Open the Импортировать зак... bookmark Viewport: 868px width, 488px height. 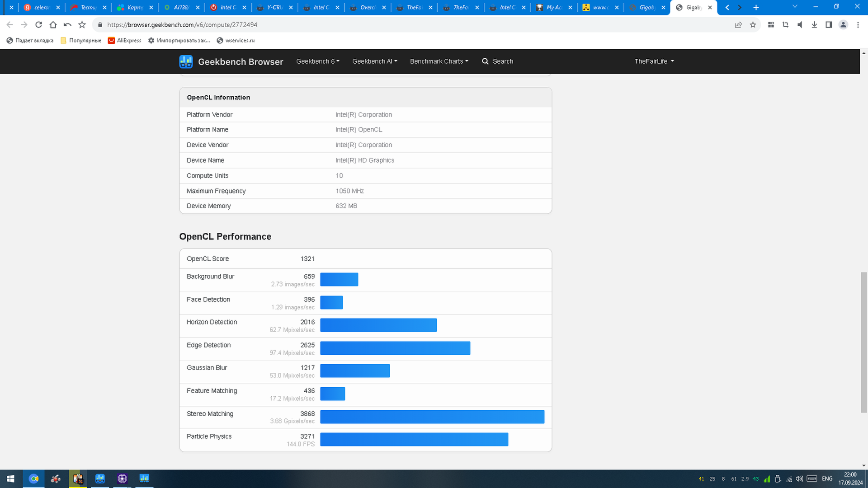point(179,41)
